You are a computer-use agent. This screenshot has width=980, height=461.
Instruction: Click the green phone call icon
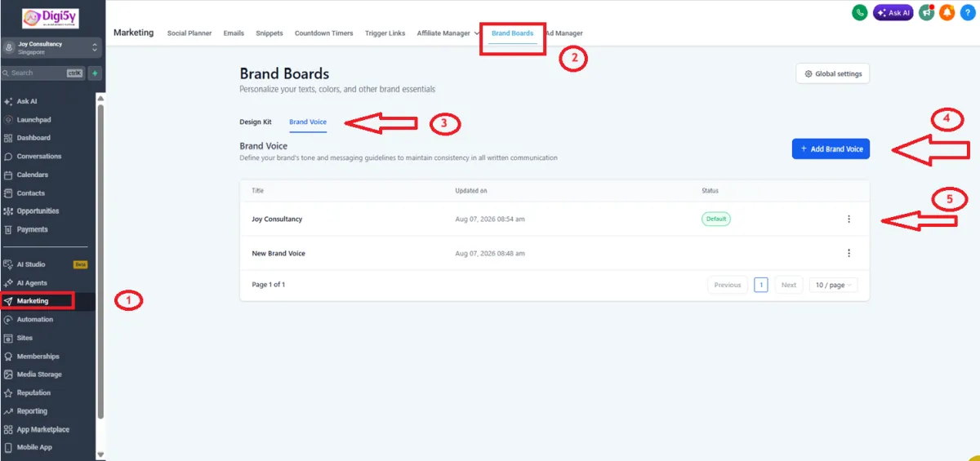pos(859,12)
